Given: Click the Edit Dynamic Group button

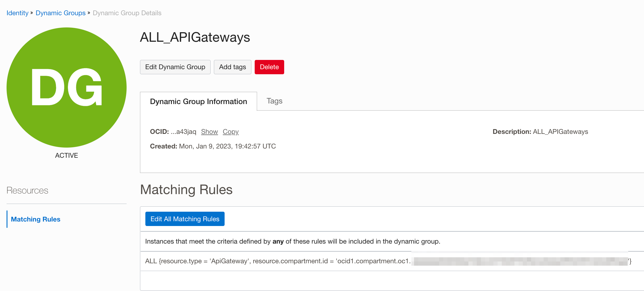Looking at the screenshot, I should point(175,67).
